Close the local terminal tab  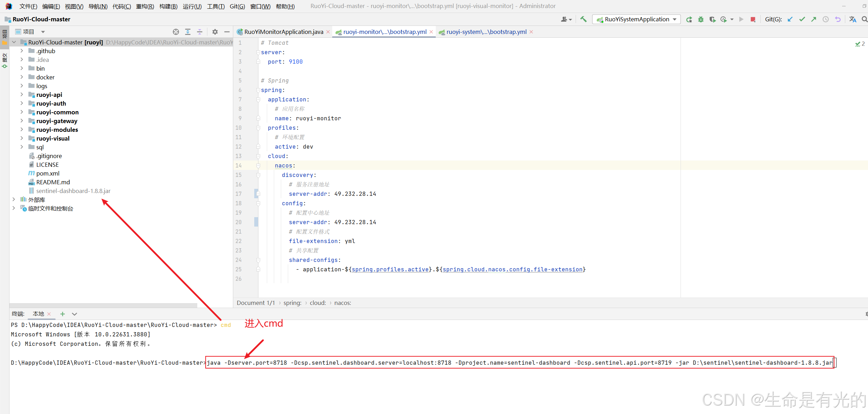[49, 314]
